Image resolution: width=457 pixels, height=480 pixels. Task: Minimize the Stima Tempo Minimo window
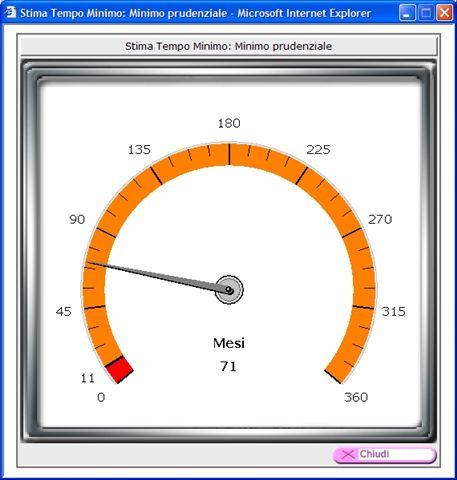407,13
